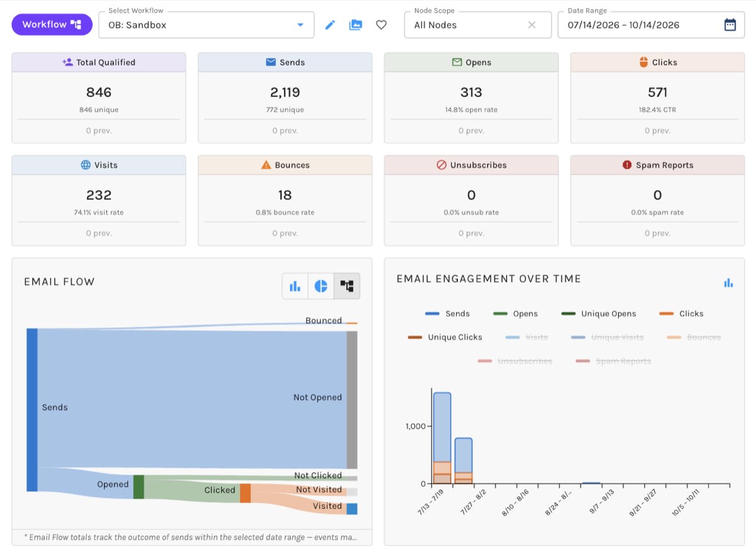Show the hidden Visits legend series

point(527,337)
